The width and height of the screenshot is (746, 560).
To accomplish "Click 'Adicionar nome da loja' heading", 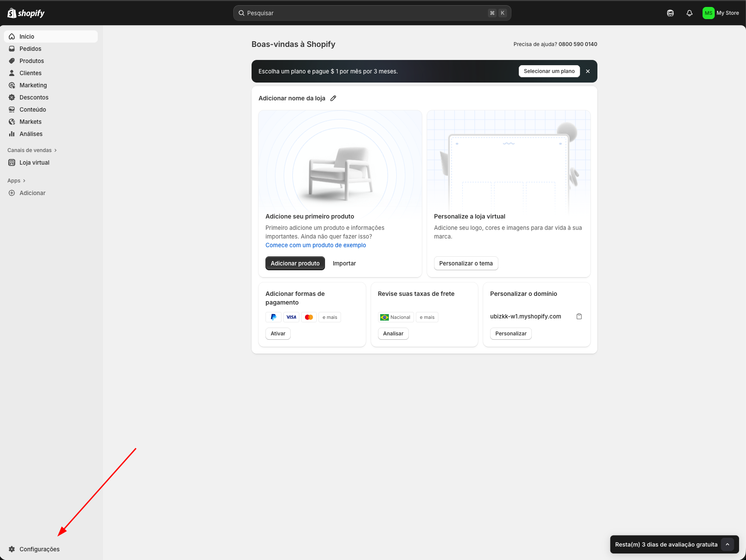I will click(x=292, y=98).
